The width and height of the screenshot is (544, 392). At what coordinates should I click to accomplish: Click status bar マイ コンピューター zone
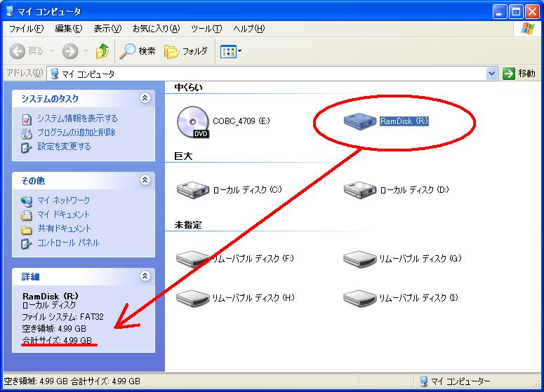point(455,381)
